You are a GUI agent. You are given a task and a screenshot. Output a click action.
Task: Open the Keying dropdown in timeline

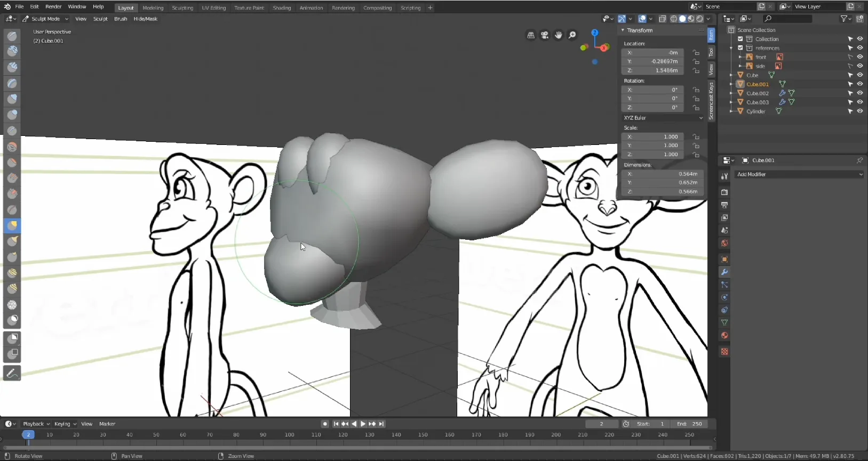click(x=65, y=424)
